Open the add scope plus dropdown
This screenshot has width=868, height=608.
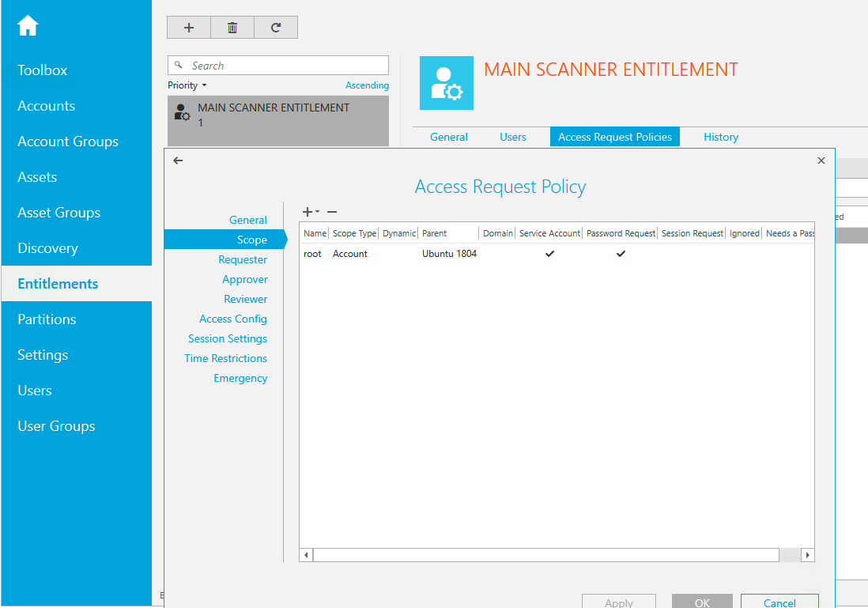[x=310, y=212]
